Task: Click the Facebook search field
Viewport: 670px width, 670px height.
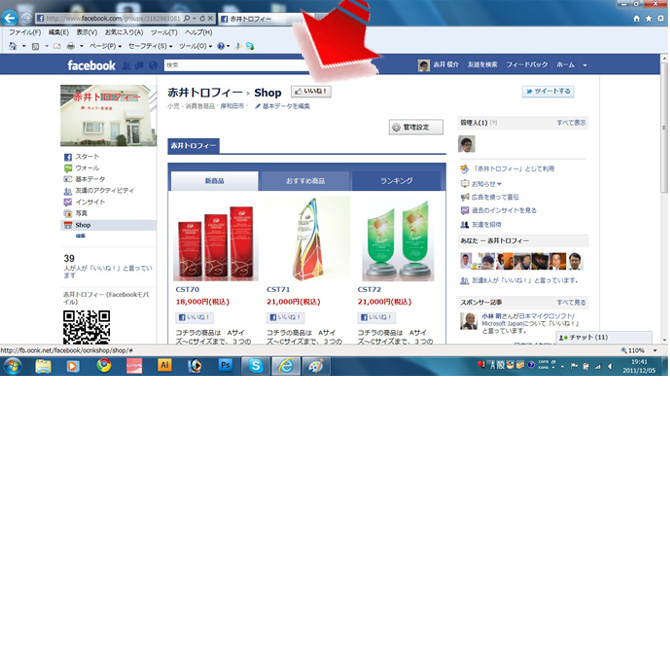Action: (270, 65)
